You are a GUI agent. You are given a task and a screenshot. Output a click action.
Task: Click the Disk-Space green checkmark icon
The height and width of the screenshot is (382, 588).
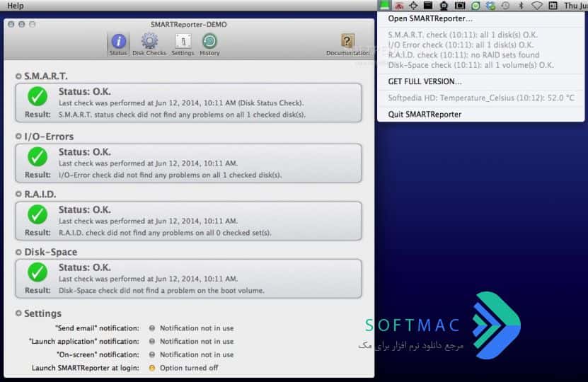(38, 272)
